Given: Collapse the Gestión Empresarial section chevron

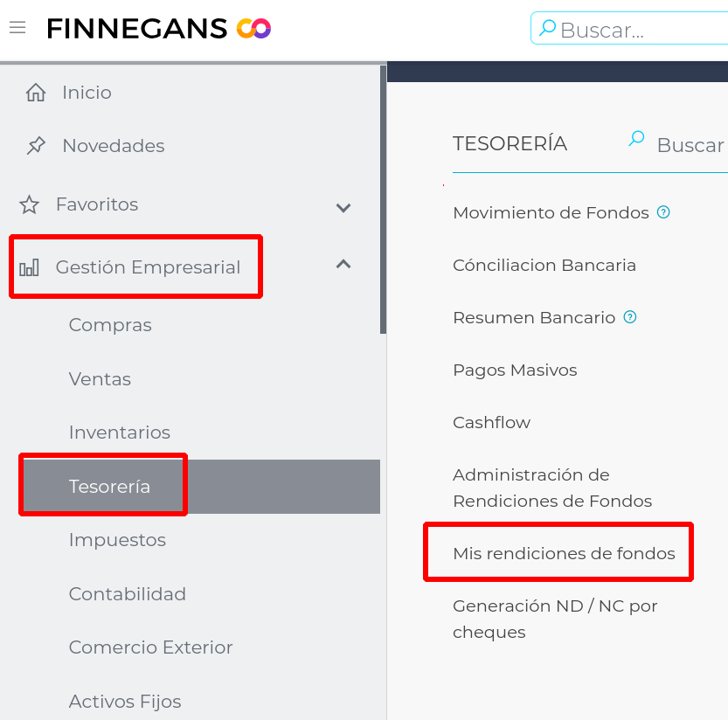Looking at the screenshot, I should tap(343, 264).
